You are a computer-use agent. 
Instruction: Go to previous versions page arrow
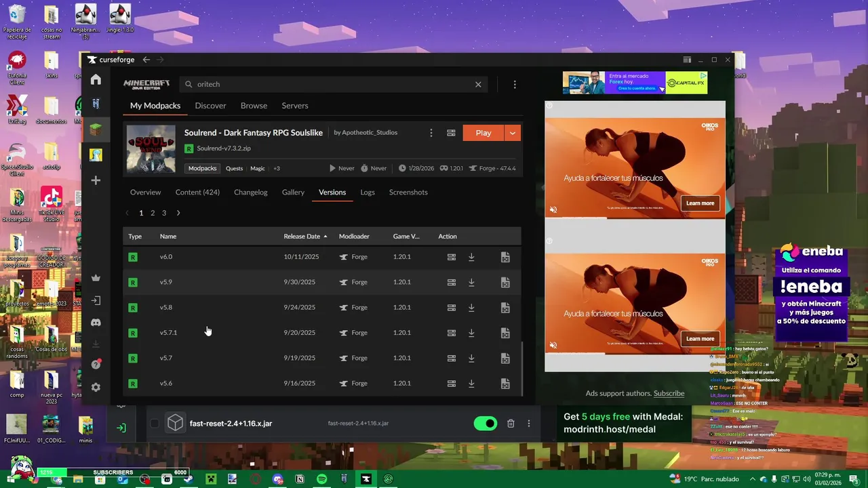[x=127, y=213]
